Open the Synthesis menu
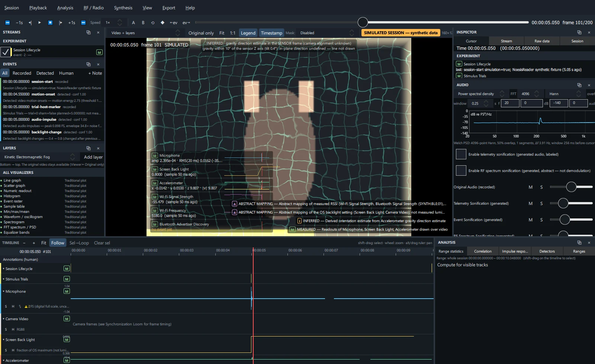The width and height of the screenshot is (595, 364). [123, 8]
